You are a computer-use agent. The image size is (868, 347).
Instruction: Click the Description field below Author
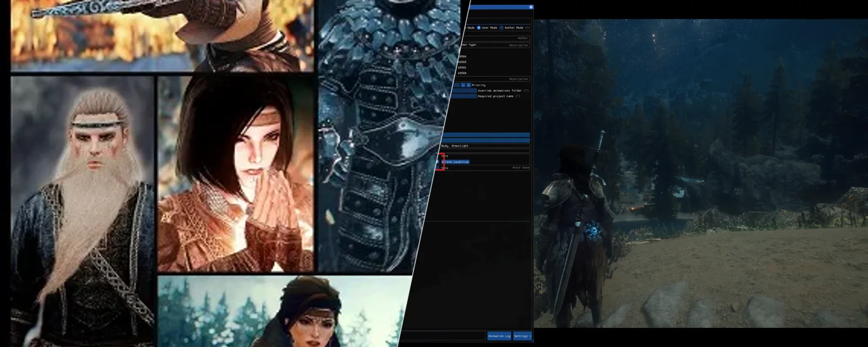click(x=495, y=45)
